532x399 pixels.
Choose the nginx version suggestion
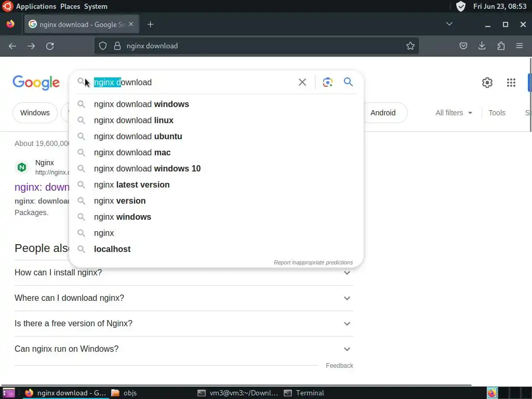[216, 201]
